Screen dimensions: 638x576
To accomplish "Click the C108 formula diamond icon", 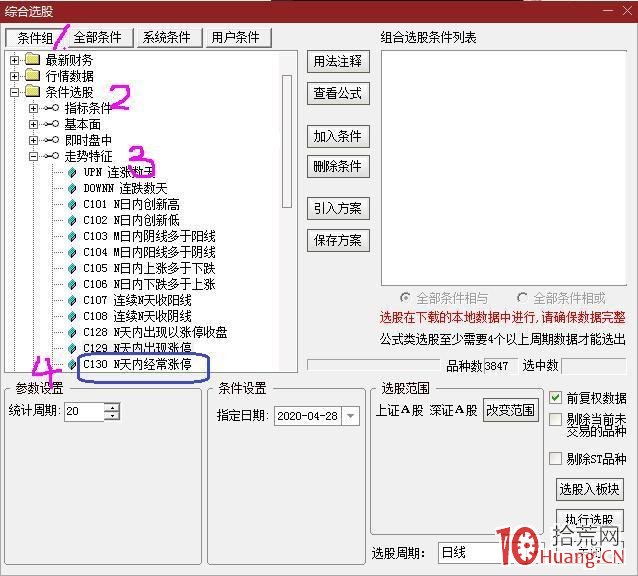I will click(x=72, y=316).
